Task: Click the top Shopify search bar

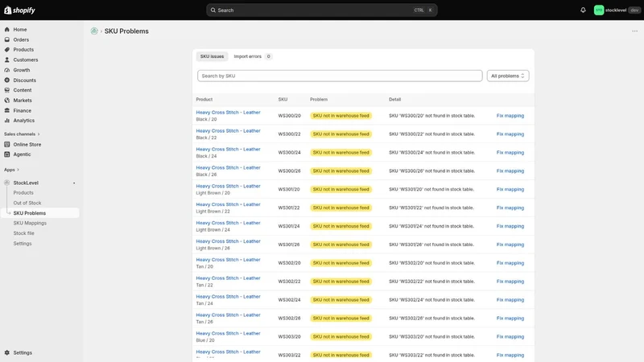Action: click(321, 10)
